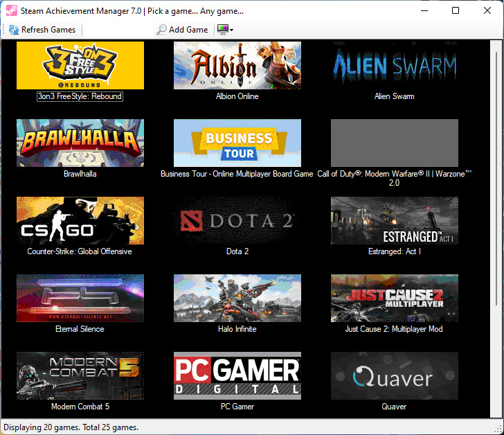Click the Steam Achievement Manager app icon

point(12,10)
